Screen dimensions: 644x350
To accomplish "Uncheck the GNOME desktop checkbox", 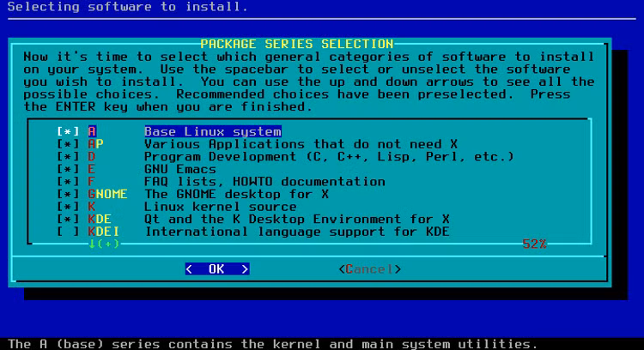I will coord(68,194).
